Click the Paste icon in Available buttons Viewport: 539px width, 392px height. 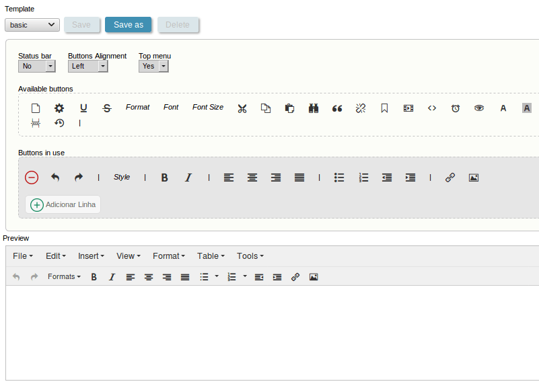pyautogui.click(x=289, y=108)
